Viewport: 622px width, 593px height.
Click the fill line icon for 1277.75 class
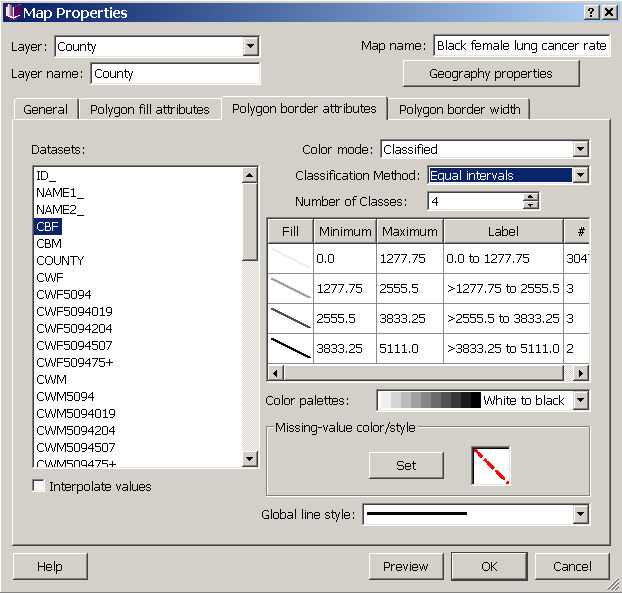coord(290,288)
